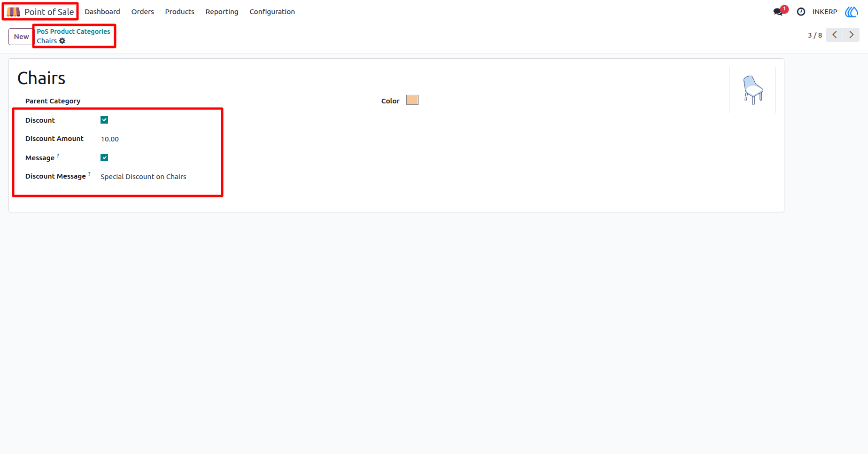Screen dimensions: 868x454
Task: Open the Reporting menu
Action: [222, 12]
